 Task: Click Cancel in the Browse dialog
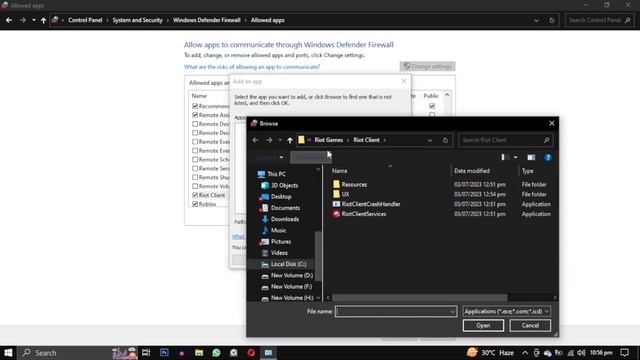click(530, 325)
